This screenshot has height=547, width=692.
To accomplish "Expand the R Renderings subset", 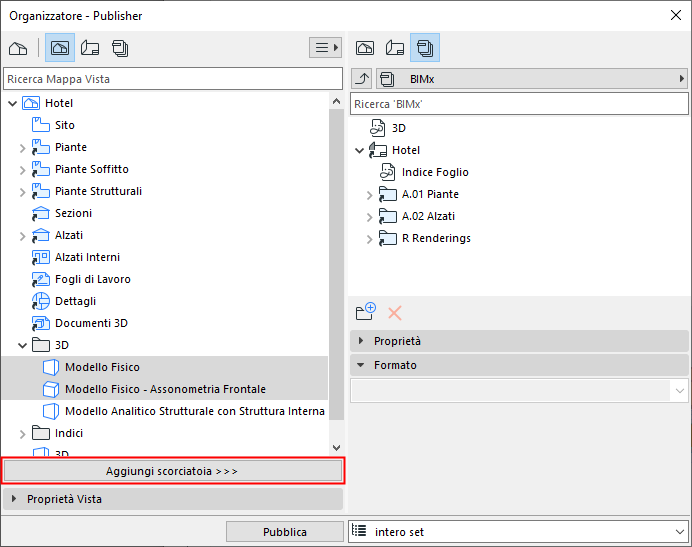I will tap(369, 240).
